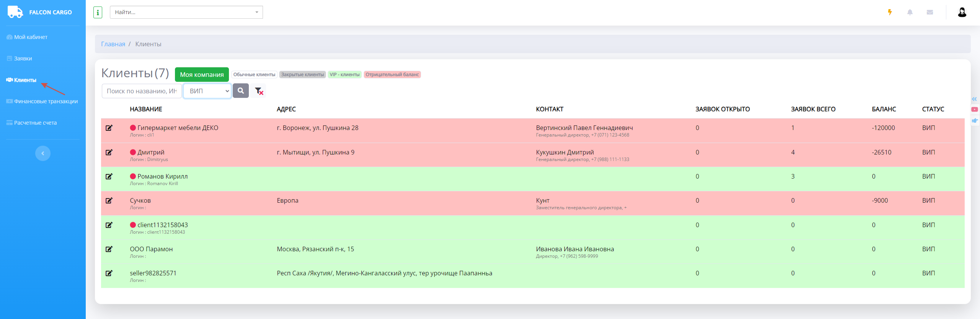The height and width of the screenshot is (319, 980).
Task: Click the green info icon near search
Action: point(98,13)
